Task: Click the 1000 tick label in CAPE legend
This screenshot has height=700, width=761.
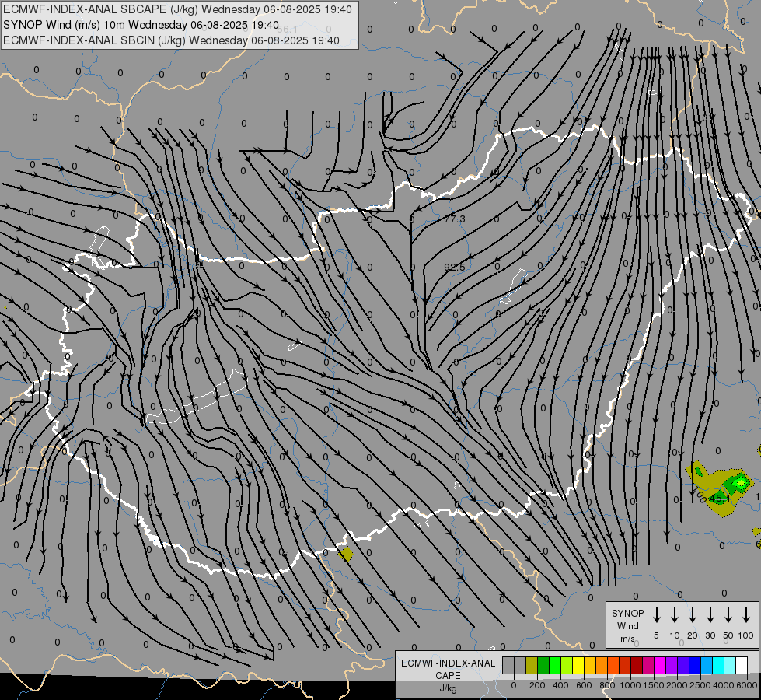Action: tap(630, 685)
